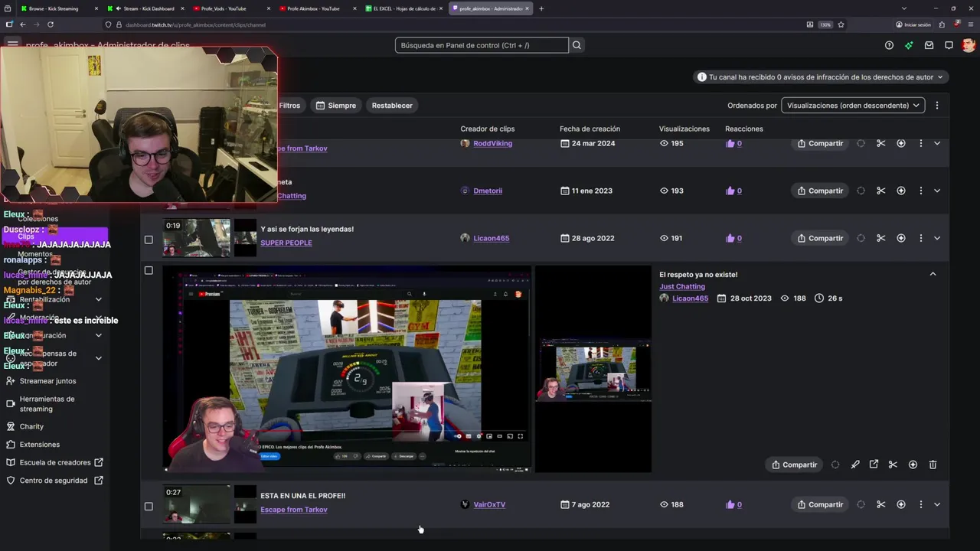Image resolution: width=980 pixels, height=551 pixels.
Task: Click scissors icon in expanded clip toolbar
Action: click(893, 465)
